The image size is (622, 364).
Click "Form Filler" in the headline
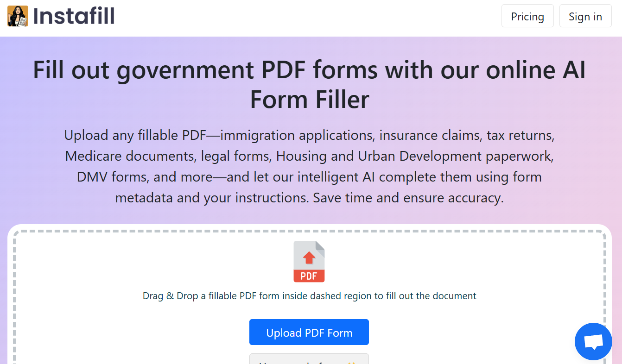pyautogui.click(x=309, y=100)
